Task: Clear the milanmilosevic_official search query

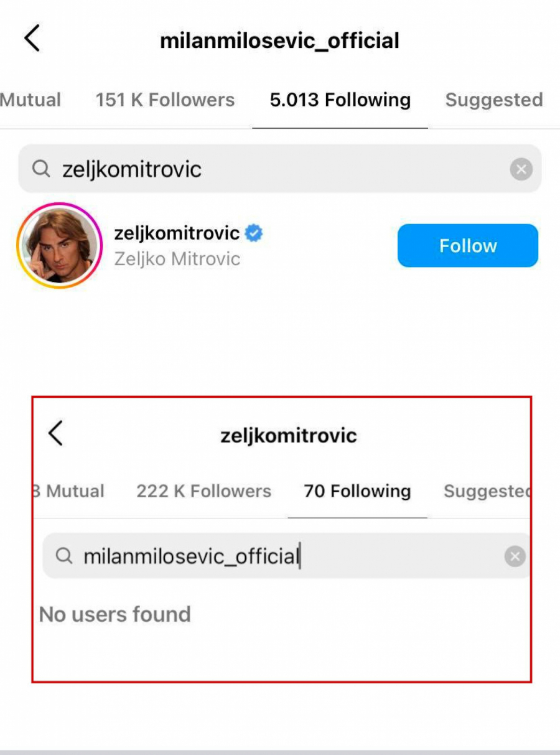Action: point(515,556)
